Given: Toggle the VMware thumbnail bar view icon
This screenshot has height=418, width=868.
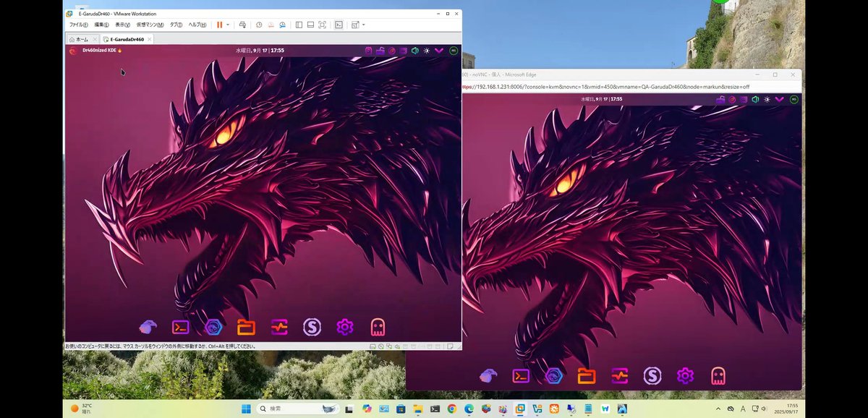Looking at the screenshot, I should coord(310,25).
